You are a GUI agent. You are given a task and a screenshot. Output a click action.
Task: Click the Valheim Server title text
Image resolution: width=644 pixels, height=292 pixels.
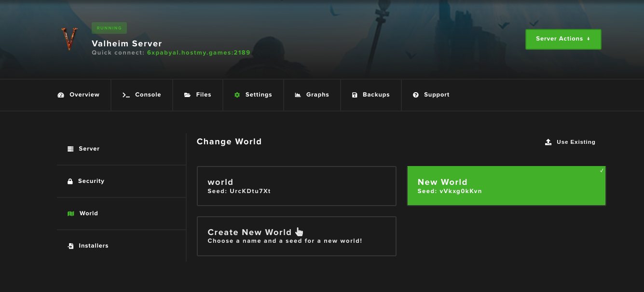click(127, 43)
